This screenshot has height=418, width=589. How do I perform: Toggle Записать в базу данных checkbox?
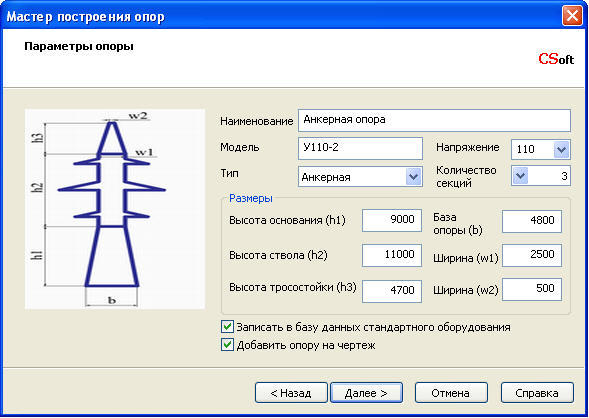point(227,327)
